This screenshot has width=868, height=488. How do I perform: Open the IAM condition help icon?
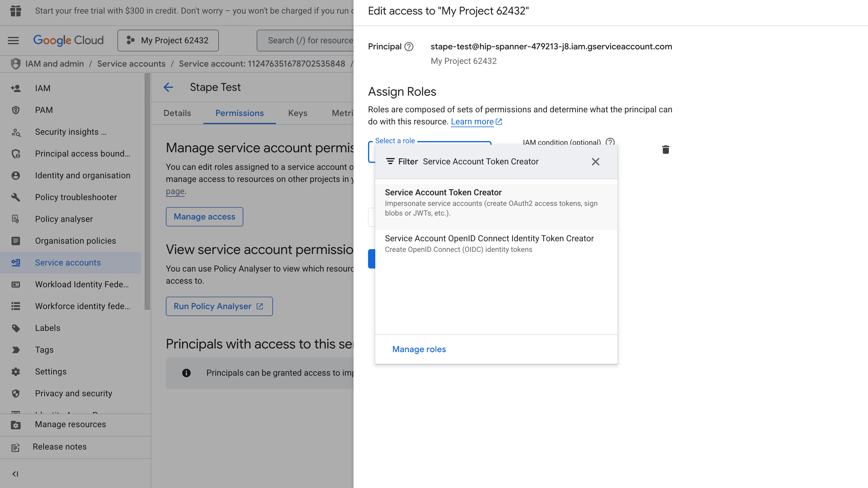click(610, 143)
